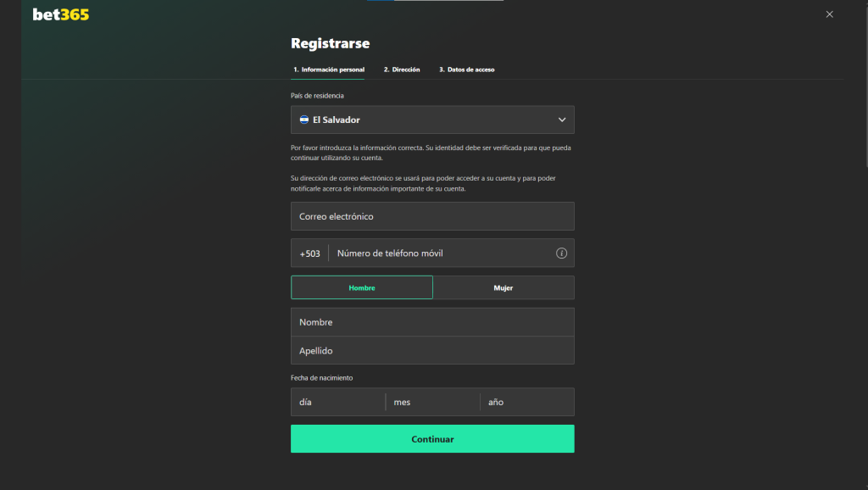Click the año birth date field
Viewport: 868px width, 490px height.
coord(527,402)
